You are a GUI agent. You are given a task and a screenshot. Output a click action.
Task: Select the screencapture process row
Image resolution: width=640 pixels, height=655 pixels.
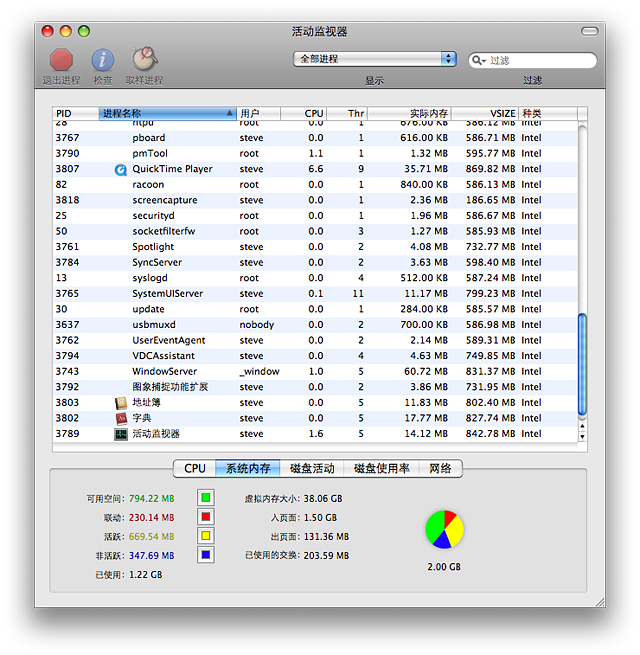point(315,200)
